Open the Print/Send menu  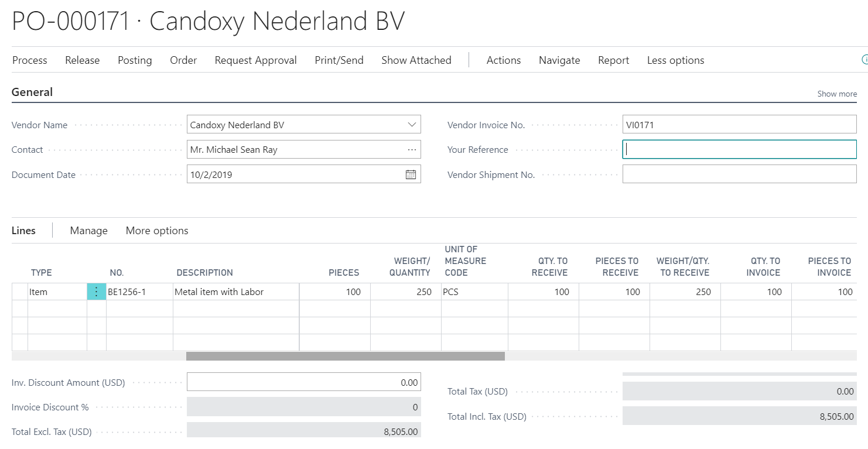(x=339, y=60)
